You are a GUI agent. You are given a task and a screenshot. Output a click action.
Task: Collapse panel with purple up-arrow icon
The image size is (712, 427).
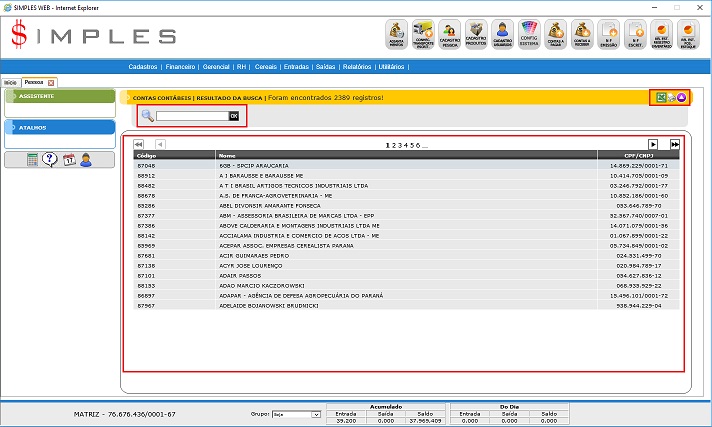681,97
